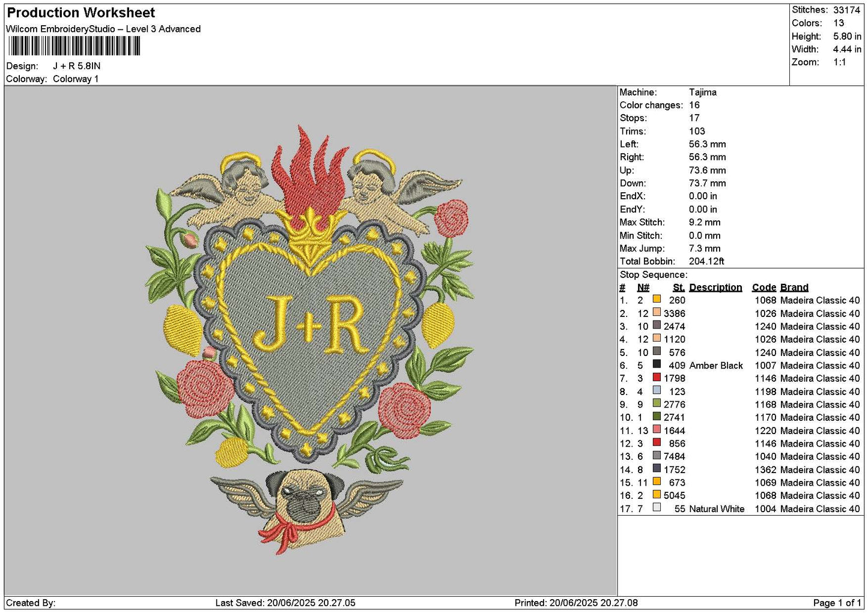Click the 'Stop Sequence:' heading

click(654, 274)
